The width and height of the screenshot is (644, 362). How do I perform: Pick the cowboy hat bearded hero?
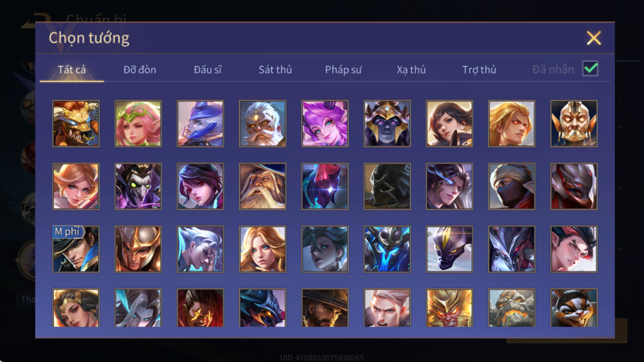[x=325, y=308]
